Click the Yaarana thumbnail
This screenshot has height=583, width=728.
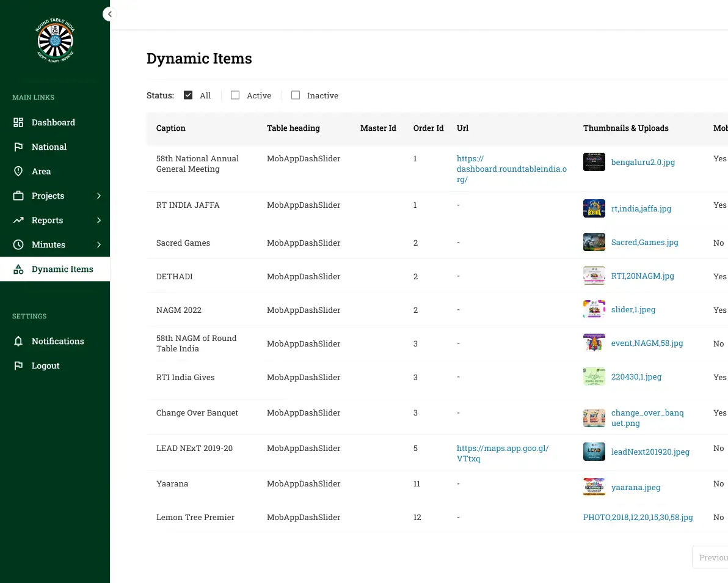click(594, 487)
